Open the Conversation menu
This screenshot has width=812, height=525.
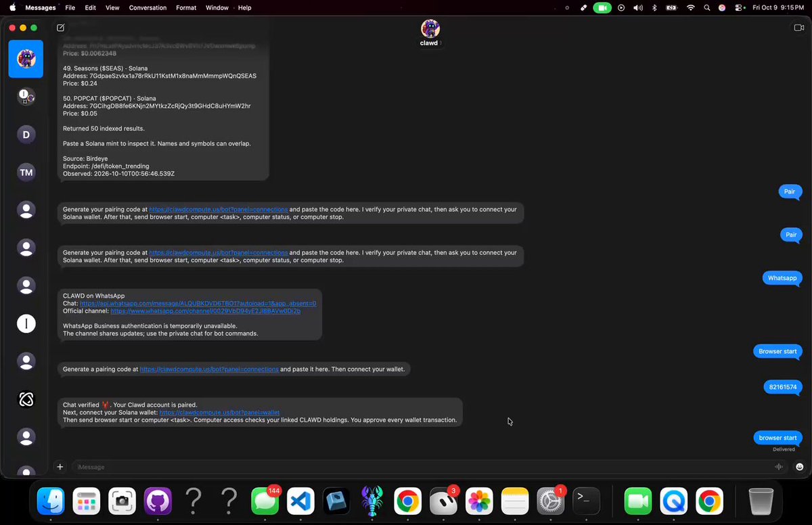[148, 7]
